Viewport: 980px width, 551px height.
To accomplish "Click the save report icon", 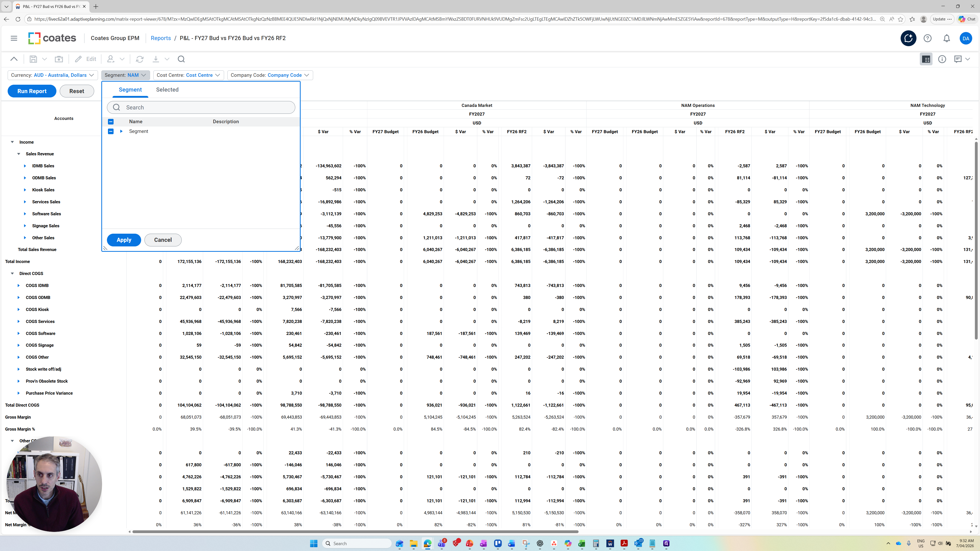I will [33, 59].
